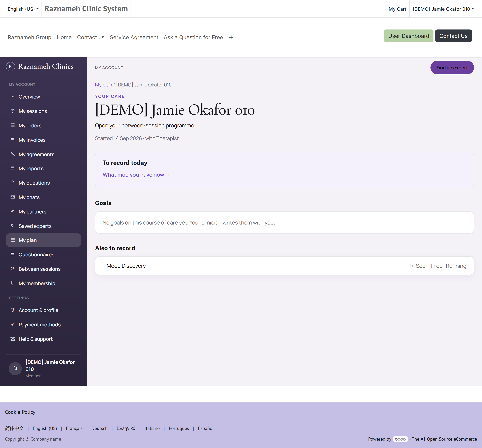Image resolution: width=482 pixels, height=448 pixels.
Task: Click the Raznameh Clinics round R logo
Action: click(x=10, y=66)
